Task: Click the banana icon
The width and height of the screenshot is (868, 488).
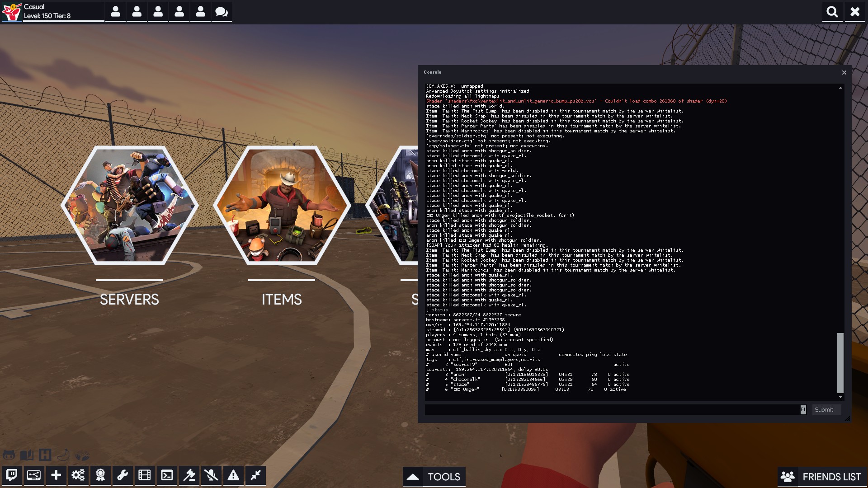Action: [63, 455]
